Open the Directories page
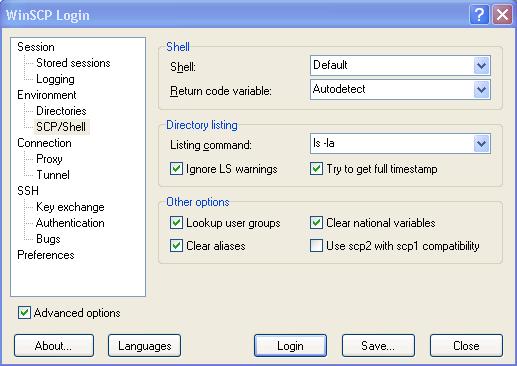Viewport: 517px width, 366px height. pos(61,111)
